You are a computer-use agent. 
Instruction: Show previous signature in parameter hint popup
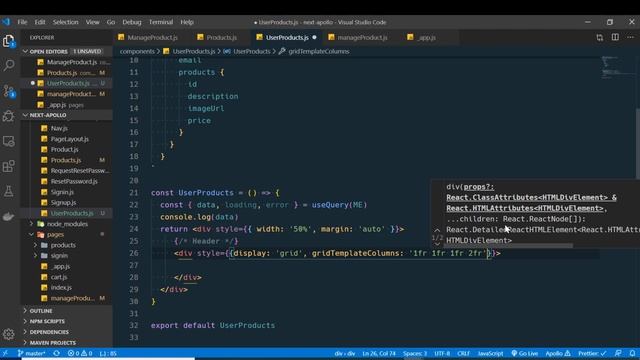click(437, 231)
